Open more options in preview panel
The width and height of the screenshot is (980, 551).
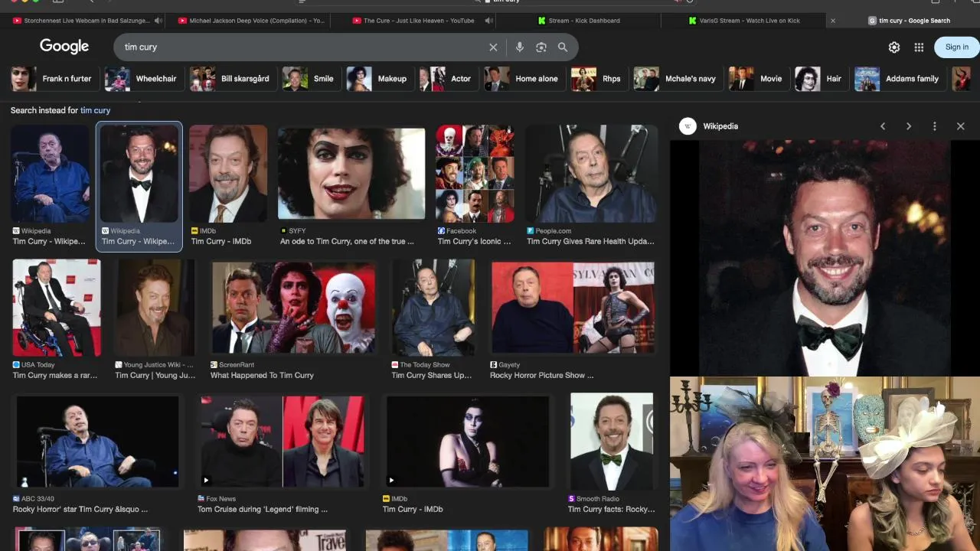tap(935, 126)
